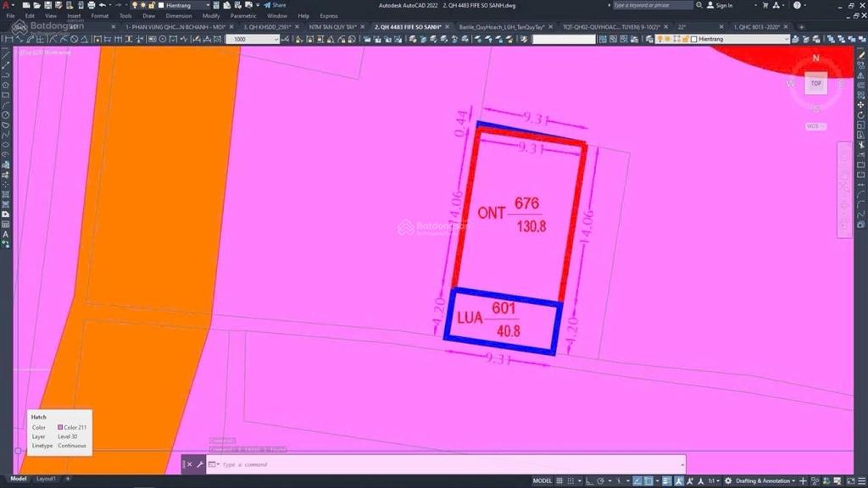Click the workspace settings gear icon

728,481
